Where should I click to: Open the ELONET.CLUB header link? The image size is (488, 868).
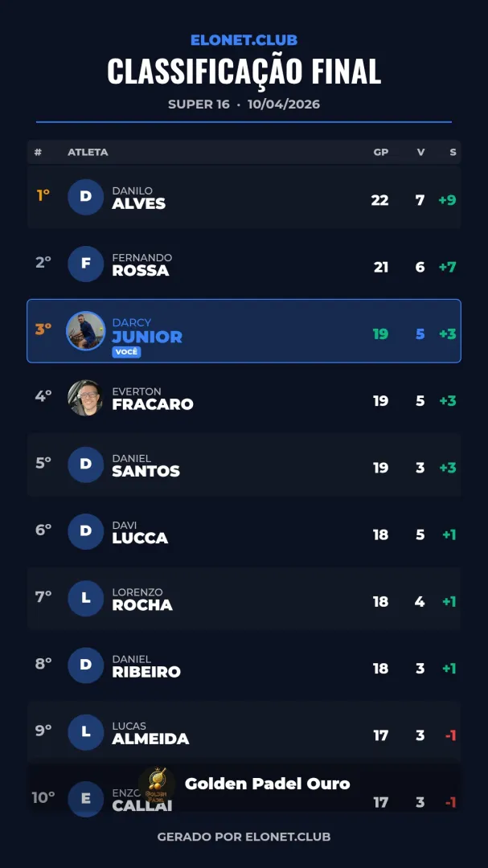244,40
